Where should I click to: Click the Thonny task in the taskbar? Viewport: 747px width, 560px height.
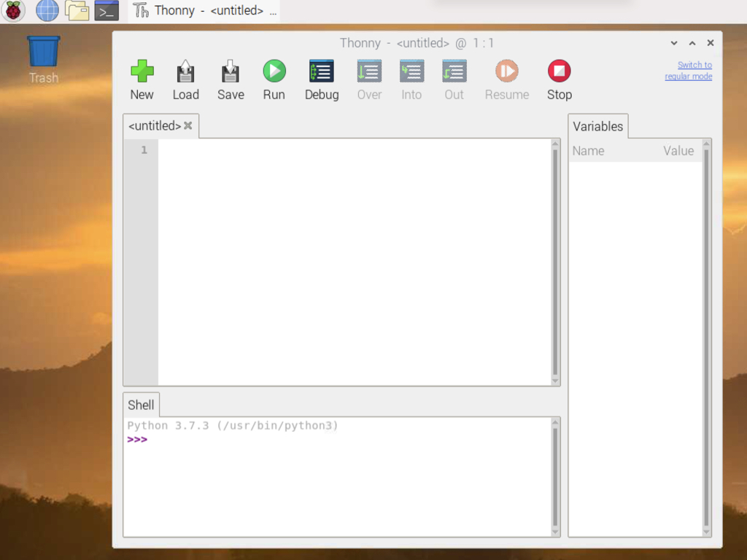tap(204, 11)
